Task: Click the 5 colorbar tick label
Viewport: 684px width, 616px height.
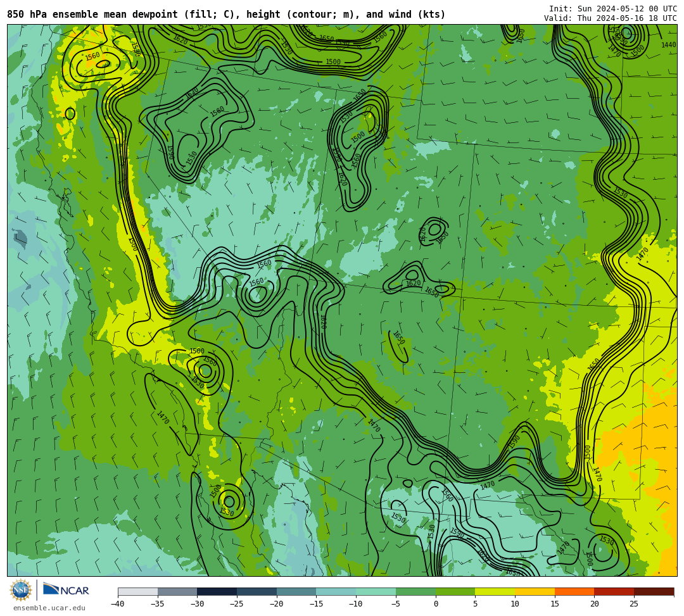Action: click(476, 604)
